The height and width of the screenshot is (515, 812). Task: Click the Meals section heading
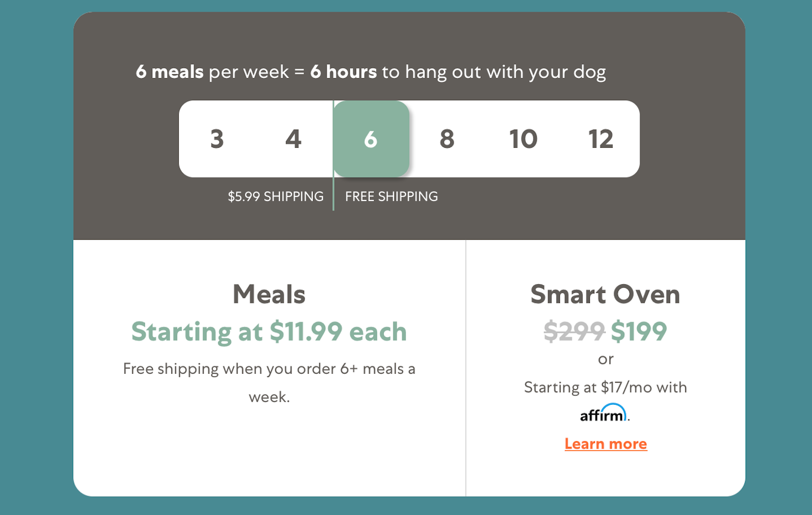tap(269, 294)
